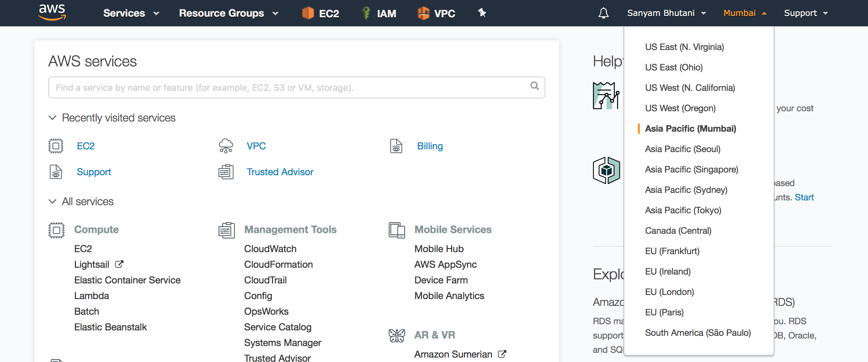
Task: Open the EC2 recently visited link
Action: tap(86, 146)
